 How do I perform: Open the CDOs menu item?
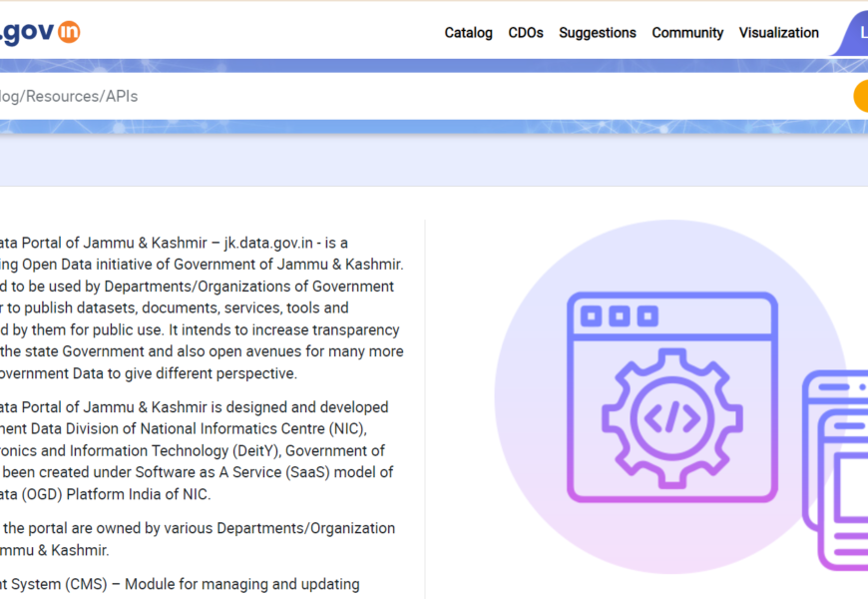(526, 33)
